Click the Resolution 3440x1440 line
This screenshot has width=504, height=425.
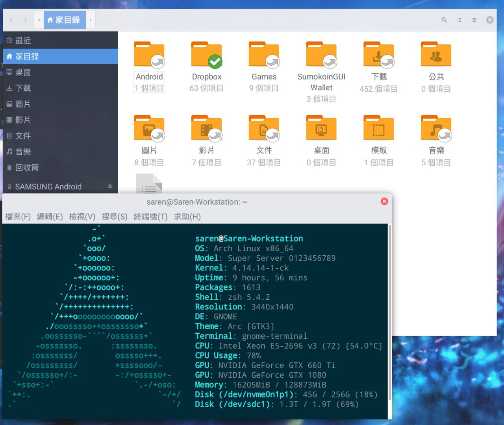[x=244, y=307]
